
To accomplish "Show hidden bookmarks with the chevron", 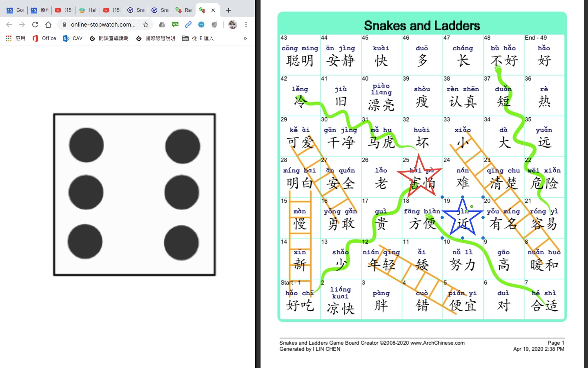I will (x=245, y=38).
